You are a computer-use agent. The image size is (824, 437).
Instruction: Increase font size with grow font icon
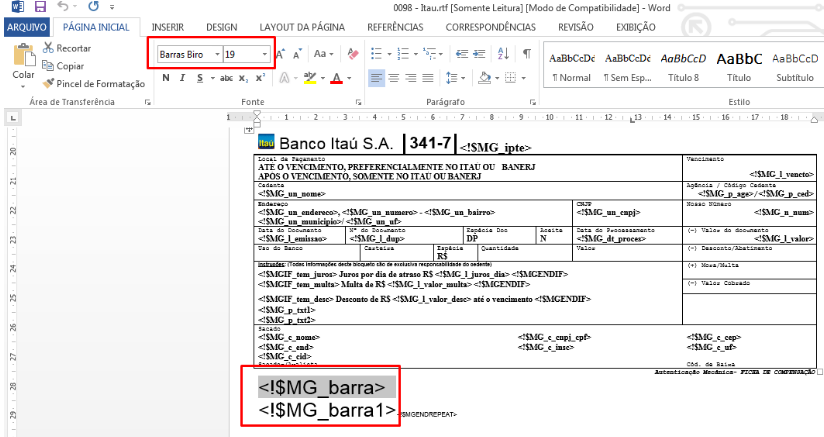(281, 54)
